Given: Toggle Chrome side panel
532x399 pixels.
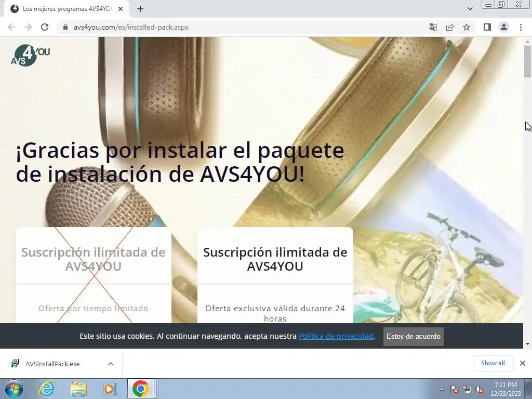Looking at the screenshot, I should (487, 27).
